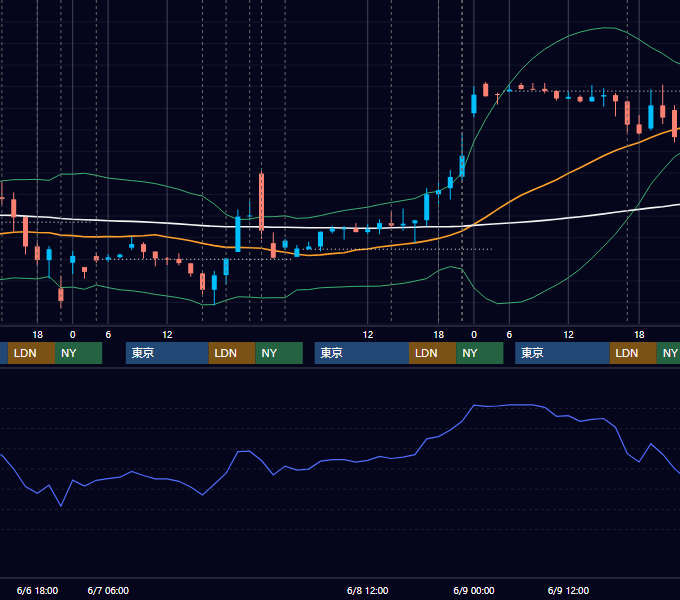Screen dimensions: 680x600
Task: Select the NY block following 6/6 LDN session
Action: point(78,353)
